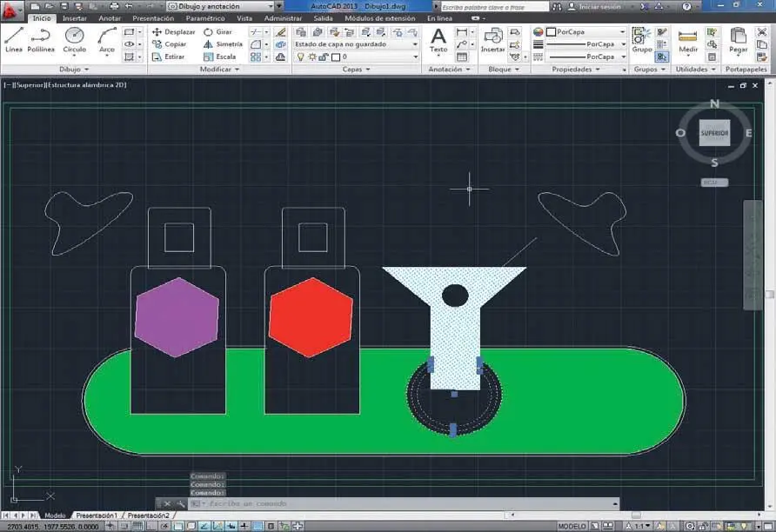Click the Copiar tool
Viewport: 776px width, 532px height.
[170, 44]
